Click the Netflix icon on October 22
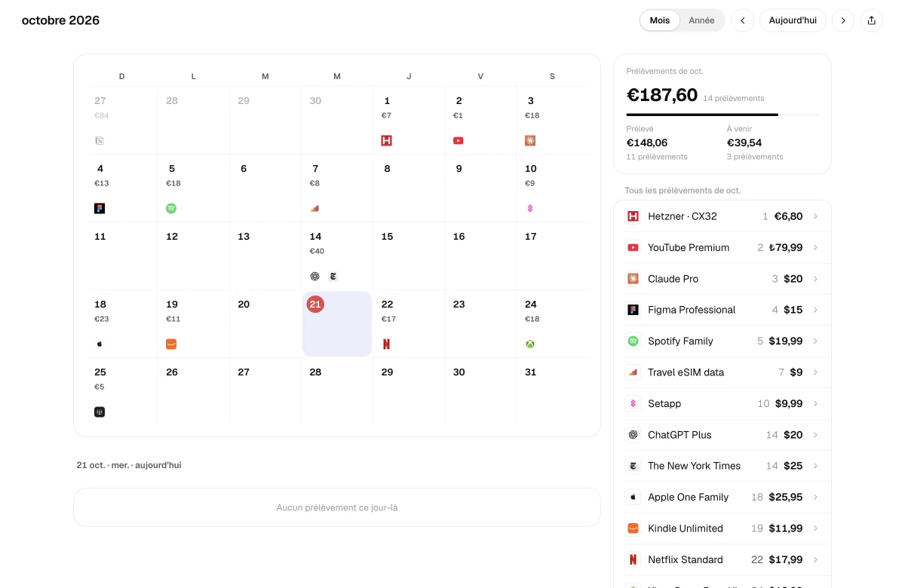 [x=387, y=345]
